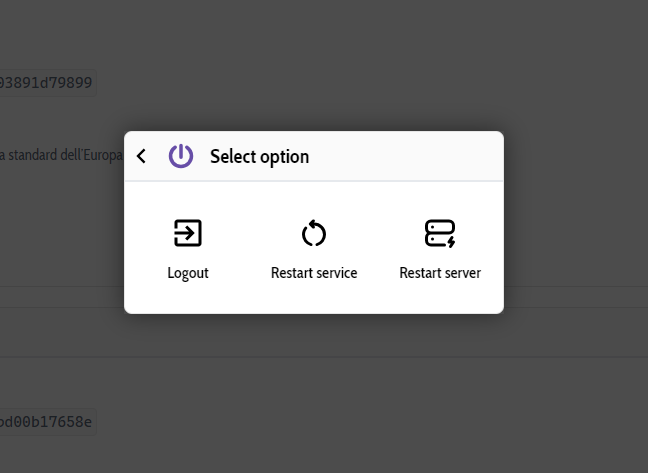The height and width of the screenshot is (473, 648).
Task: Click the hash text ending in 93891d79899
Action: click(47, 83)
